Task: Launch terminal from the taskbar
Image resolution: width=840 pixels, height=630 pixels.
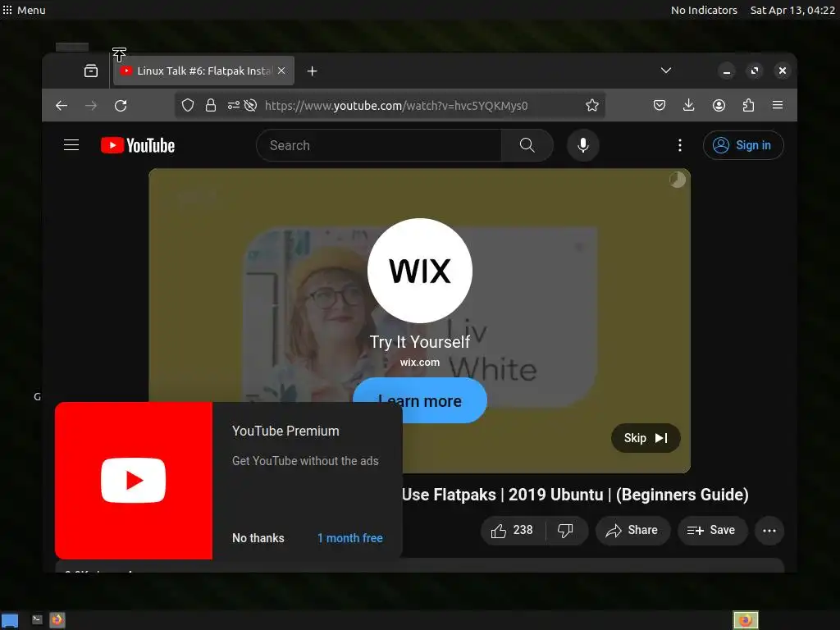Action: [x=37, y=620]
